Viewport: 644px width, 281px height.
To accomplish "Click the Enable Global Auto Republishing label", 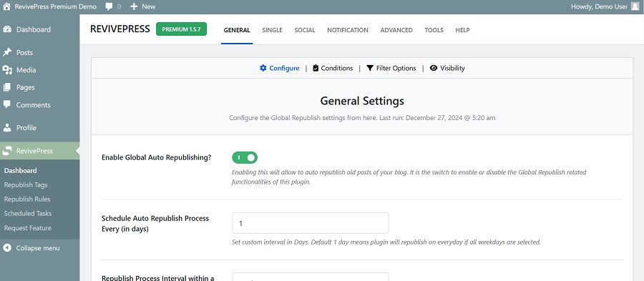I will 157,157.
